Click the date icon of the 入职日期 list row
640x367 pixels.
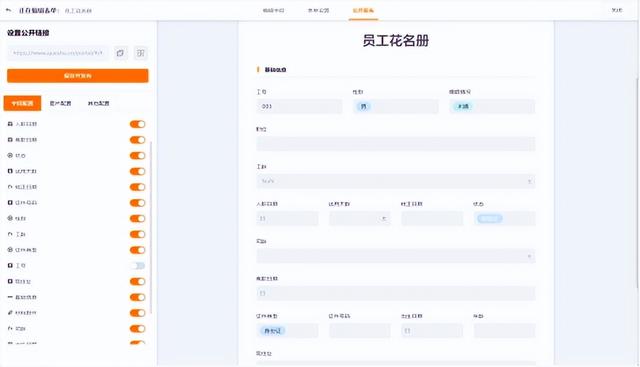click(10, 124)
